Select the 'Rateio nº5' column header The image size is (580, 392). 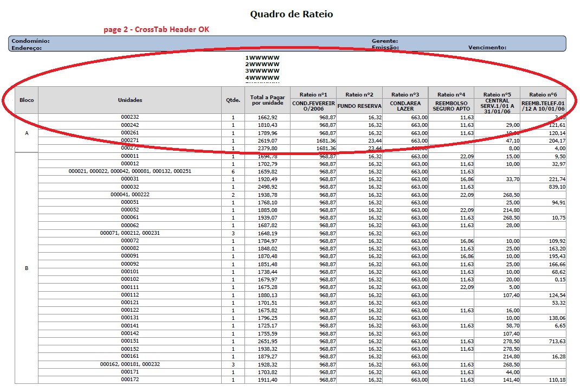pos(497,94)
